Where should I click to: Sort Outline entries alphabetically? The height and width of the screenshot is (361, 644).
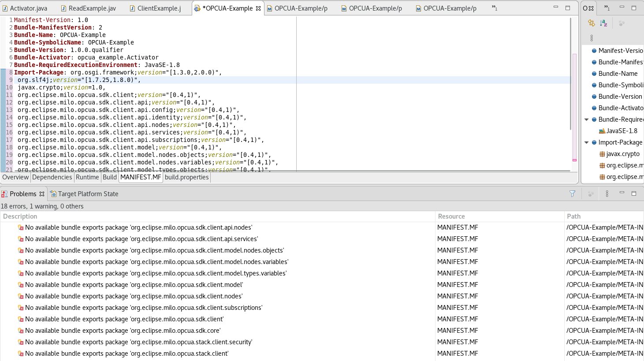coord(603,23)
